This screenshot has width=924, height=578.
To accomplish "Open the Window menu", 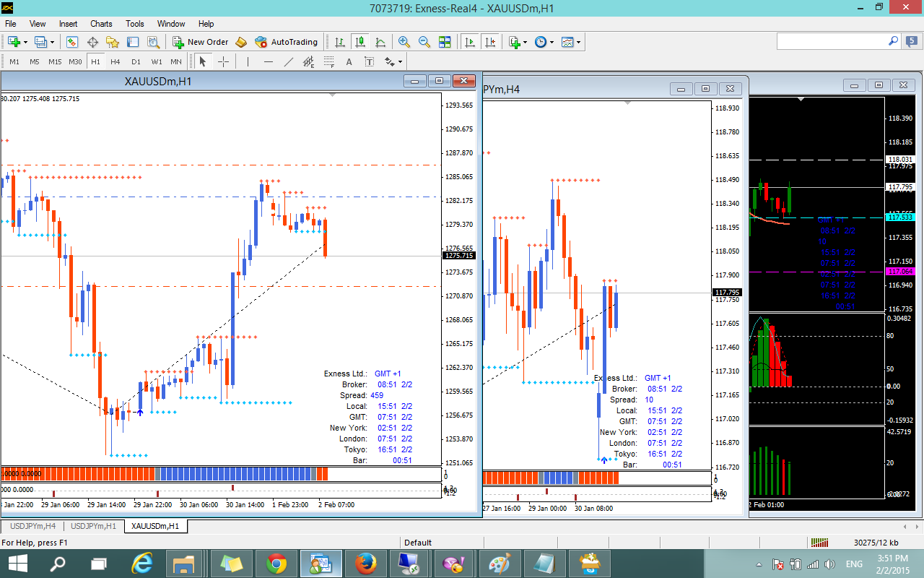I will [171, 24].
